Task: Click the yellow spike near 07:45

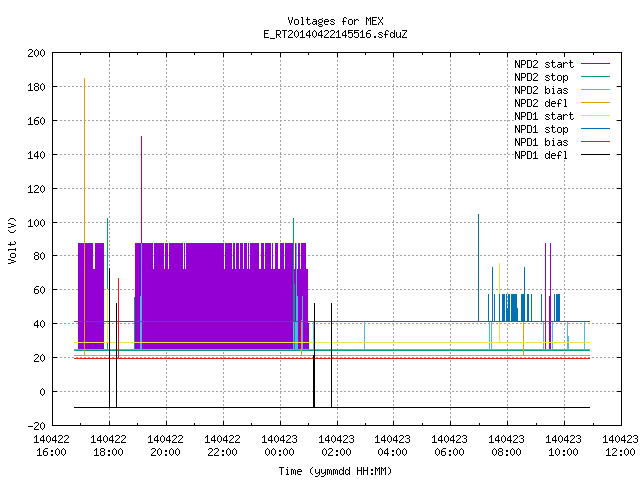Action: pyautogui.click(x=499, y=302)
